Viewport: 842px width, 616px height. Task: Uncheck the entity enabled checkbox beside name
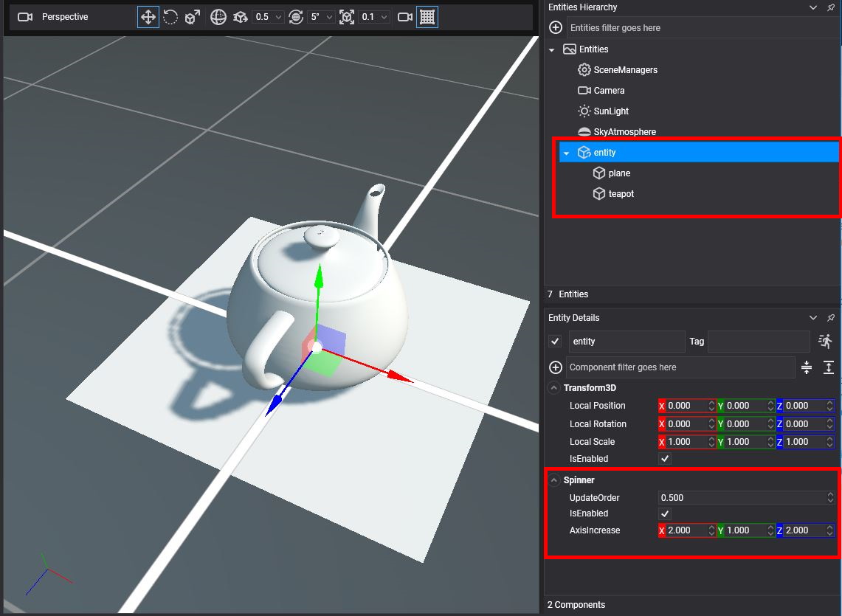pos(556,342)
